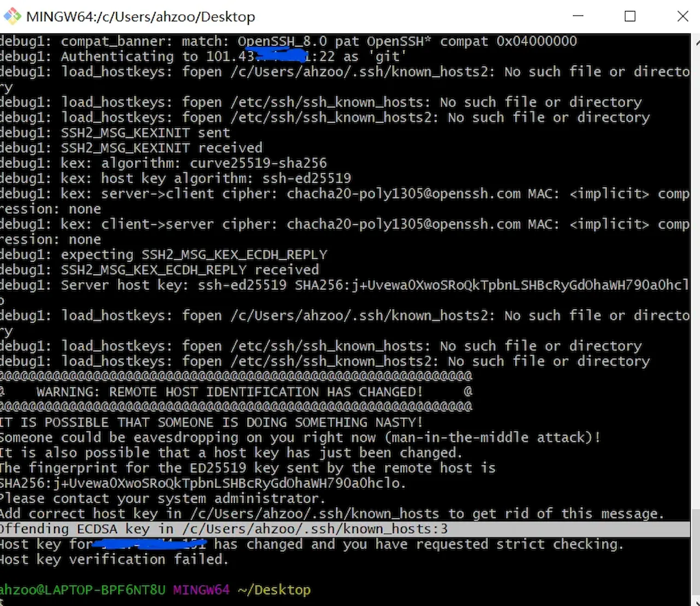700x606 pixels.
Task: Click the SSH2_MSG_KEX_ECDH_REPLY received line
Action: [189, 270]
